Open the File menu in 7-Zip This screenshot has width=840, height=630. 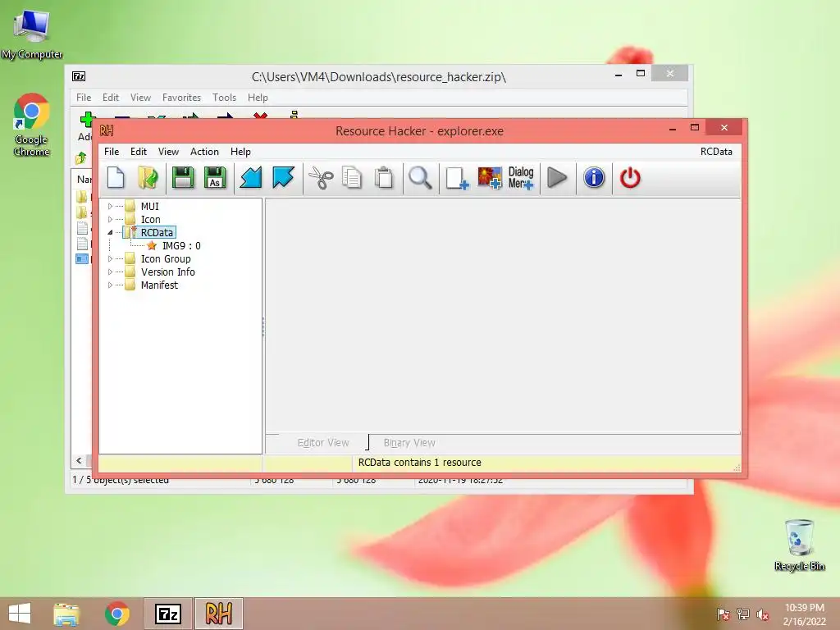(84, 98)
